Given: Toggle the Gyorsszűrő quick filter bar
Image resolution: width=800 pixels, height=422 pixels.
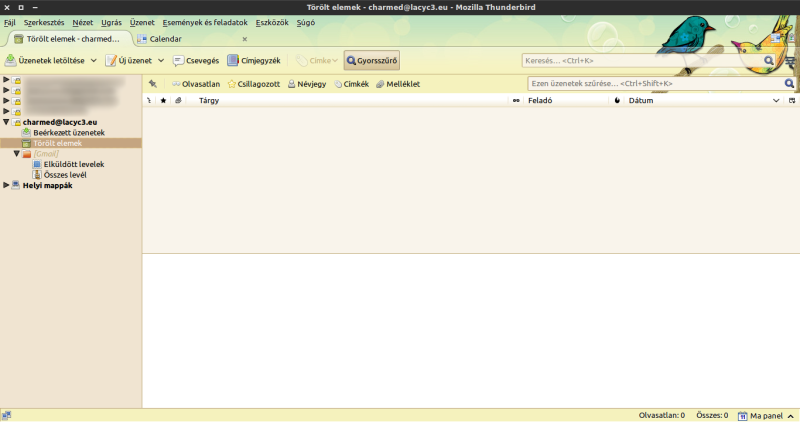Looking at the screenshot, I should 371,60.
